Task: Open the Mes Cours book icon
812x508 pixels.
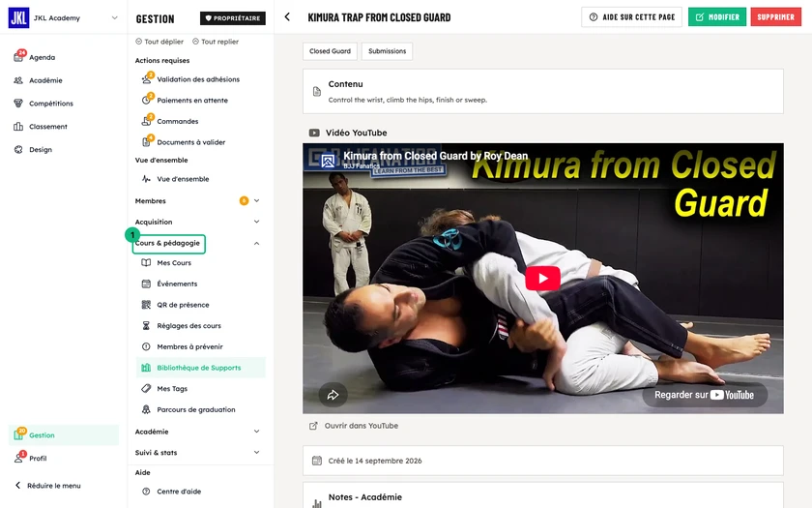Action: [147, 263]
